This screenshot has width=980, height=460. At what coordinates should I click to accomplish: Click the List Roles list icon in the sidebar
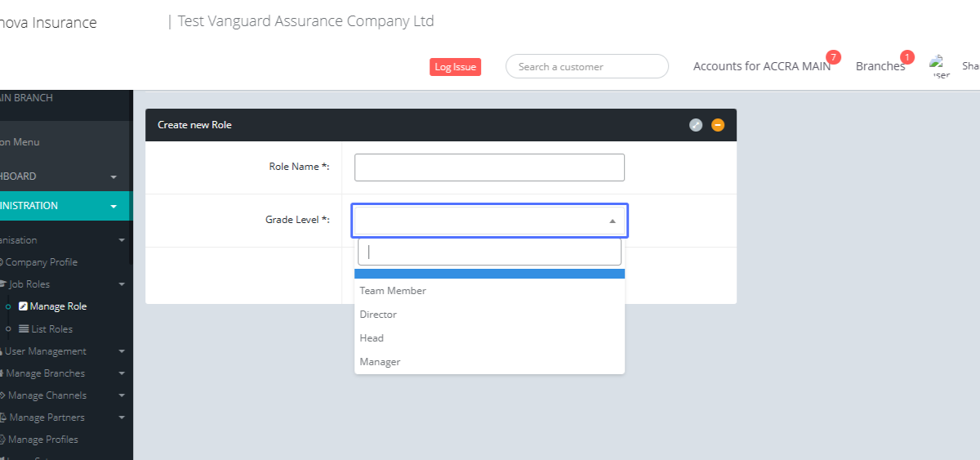click(24, 329)
